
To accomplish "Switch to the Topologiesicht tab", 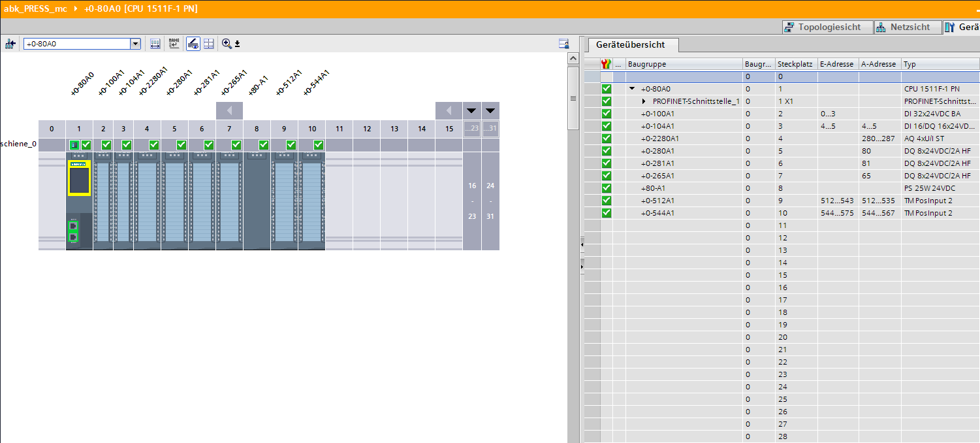I will 829,27.
